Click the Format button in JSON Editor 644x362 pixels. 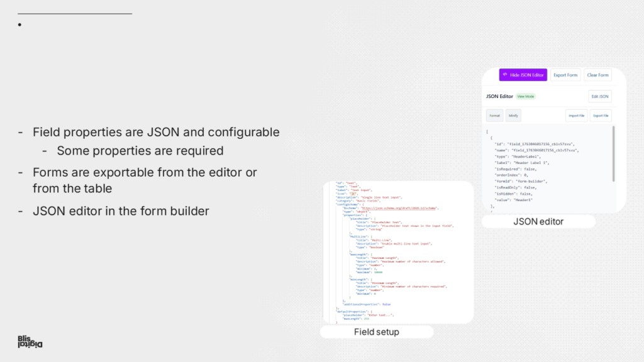click(x=494, y=116)
